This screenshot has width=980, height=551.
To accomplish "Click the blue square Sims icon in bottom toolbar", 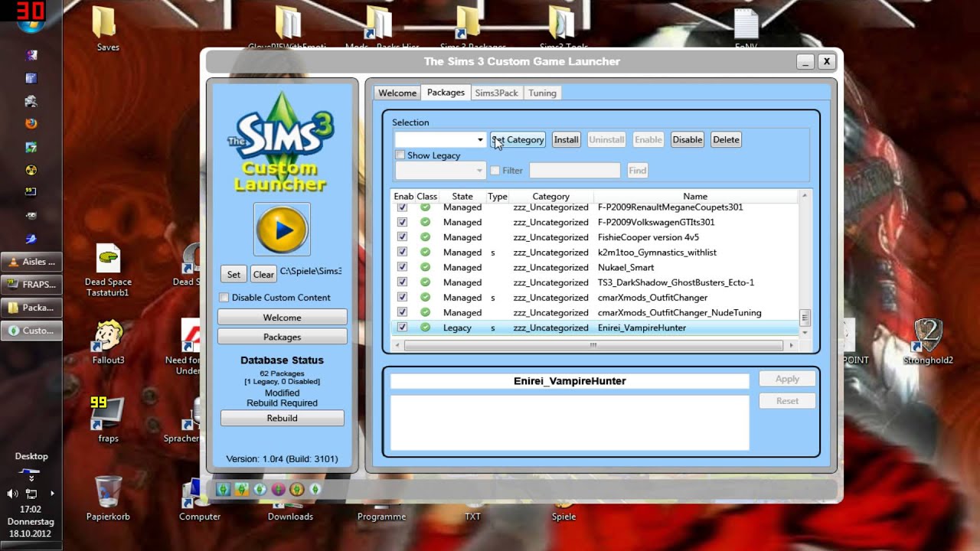I will coord(223,489).
